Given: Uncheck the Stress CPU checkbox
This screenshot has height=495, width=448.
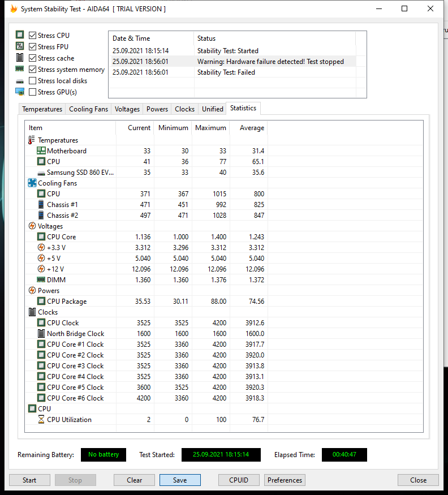Looking at the screenshot, I should pos(32,35).
